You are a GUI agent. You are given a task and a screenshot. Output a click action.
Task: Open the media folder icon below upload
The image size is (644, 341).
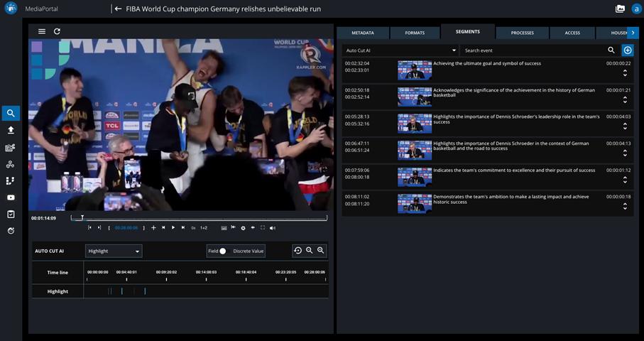11,148
